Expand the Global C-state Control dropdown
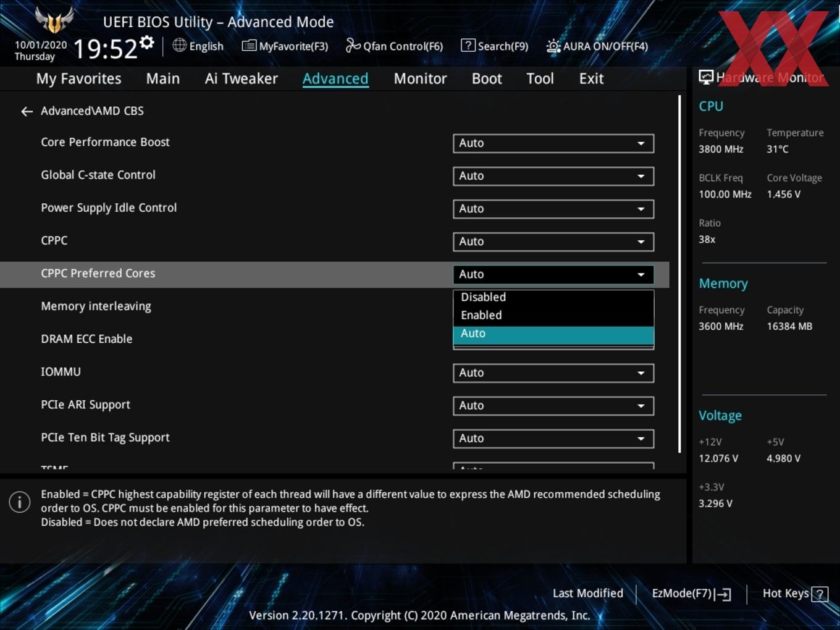The image size is (840, 630). [x=553, y=176]
